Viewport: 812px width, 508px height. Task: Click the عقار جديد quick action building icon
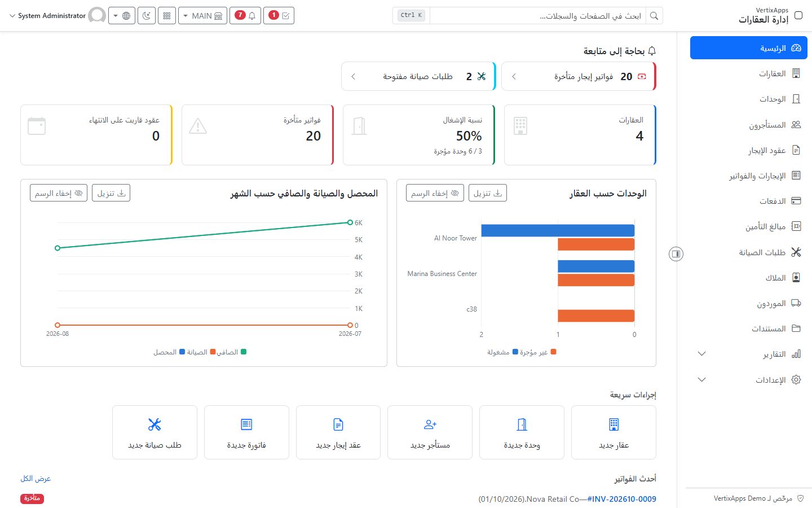614,424
